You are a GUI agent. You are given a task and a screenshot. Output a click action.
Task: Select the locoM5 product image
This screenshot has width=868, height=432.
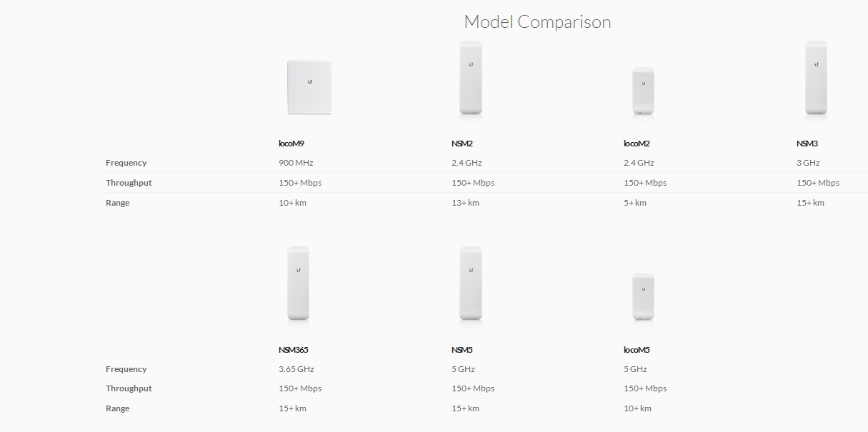tap(643, 297)
